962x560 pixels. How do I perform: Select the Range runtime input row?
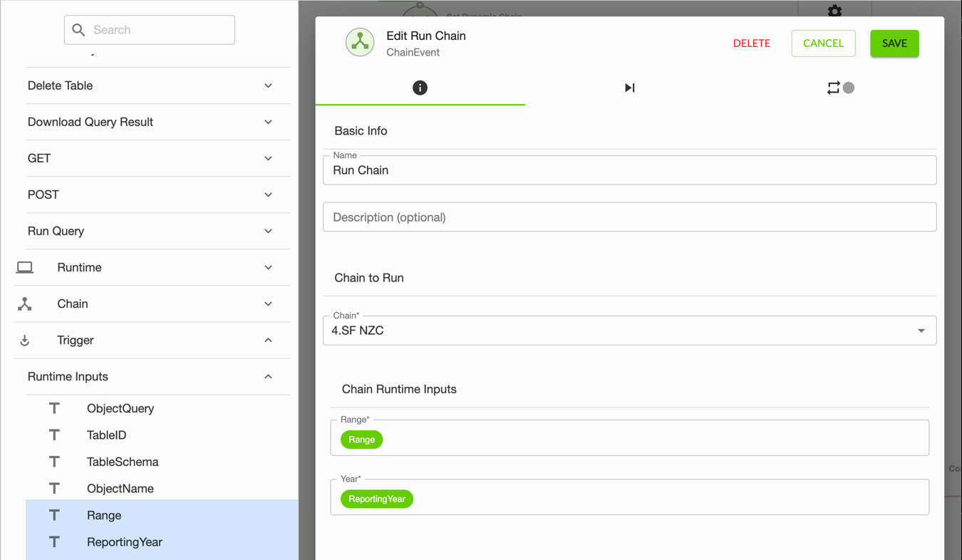162,515
